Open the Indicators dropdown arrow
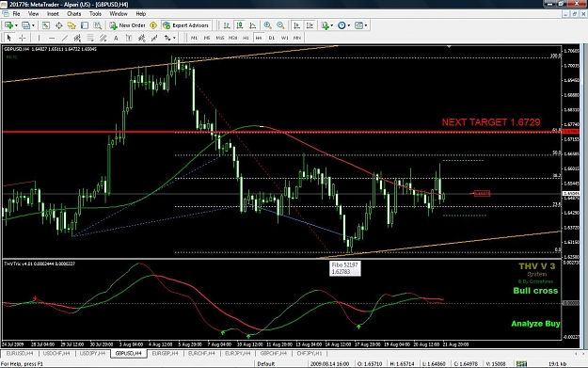 [332, 25]
